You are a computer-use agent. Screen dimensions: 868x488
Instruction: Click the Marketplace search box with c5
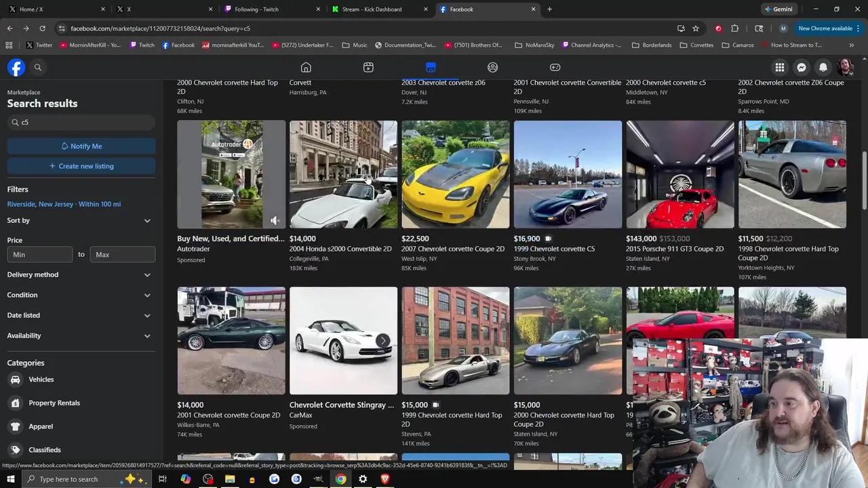81,123
